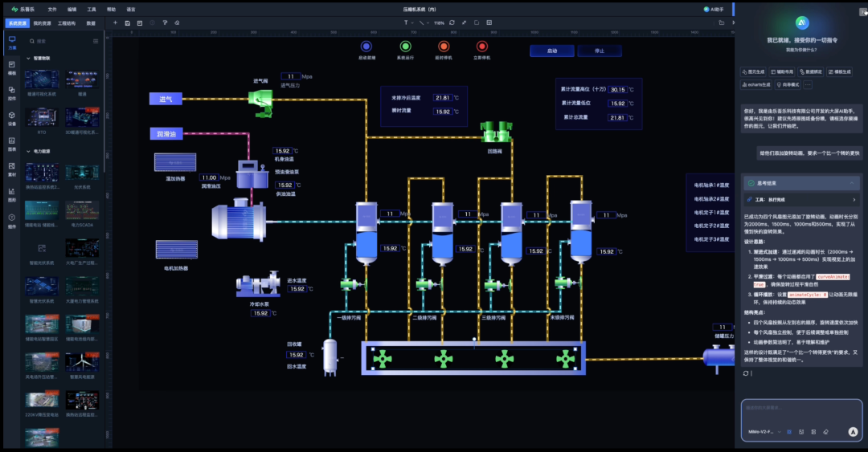Click the 图元生成 button in AI panel
Screen dimensions: 868x452
point(753,72)
